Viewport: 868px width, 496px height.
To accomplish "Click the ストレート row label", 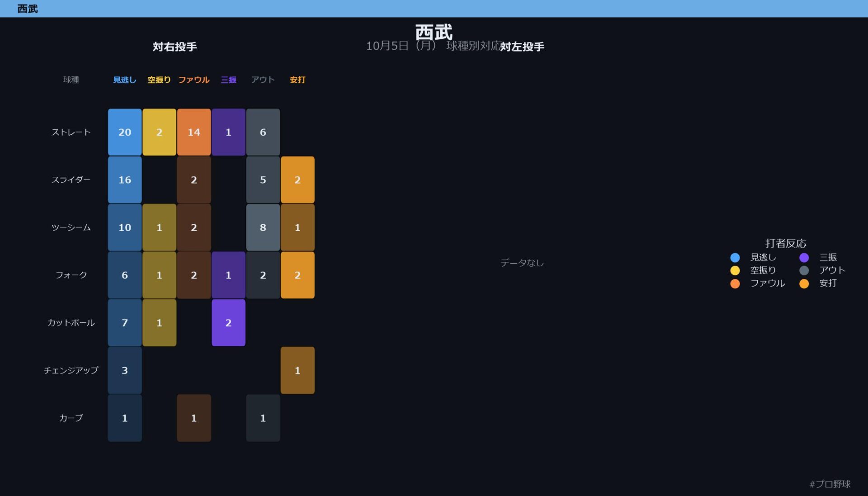I will [71, 132].
